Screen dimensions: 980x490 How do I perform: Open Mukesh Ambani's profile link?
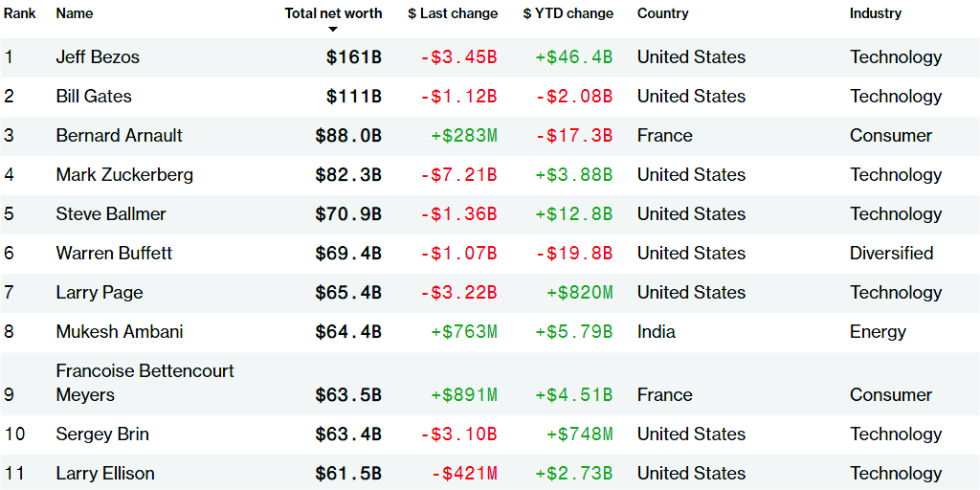120,332
